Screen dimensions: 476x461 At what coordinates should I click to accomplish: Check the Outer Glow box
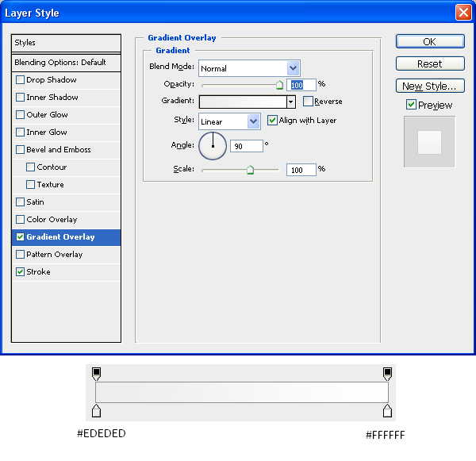click(20, 115)
